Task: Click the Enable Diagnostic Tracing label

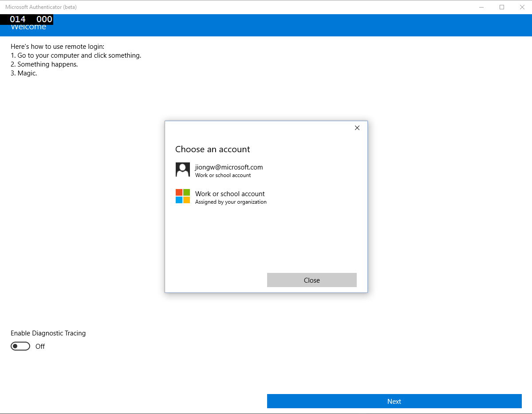Action: (x=48, y=333)
